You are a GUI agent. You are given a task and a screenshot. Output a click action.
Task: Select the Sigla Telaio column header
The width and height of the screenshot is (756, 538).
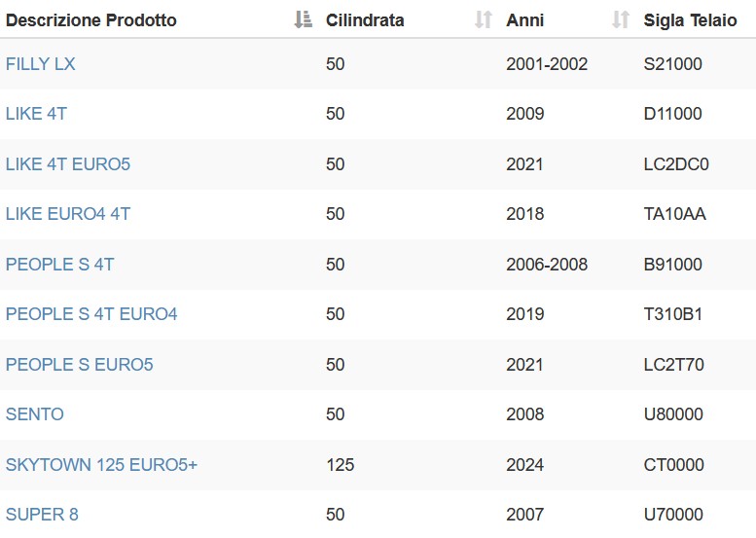pos(691,20)
